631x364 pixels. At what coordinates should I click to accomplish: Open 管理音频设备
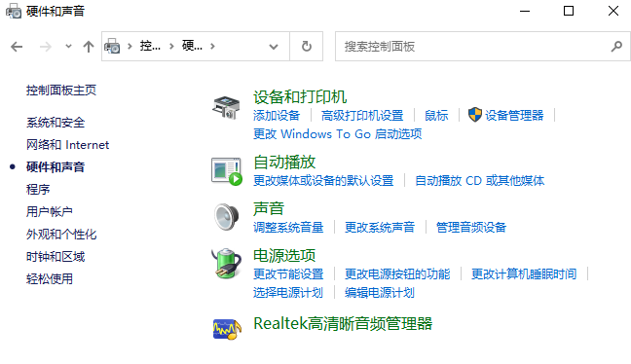471,227
